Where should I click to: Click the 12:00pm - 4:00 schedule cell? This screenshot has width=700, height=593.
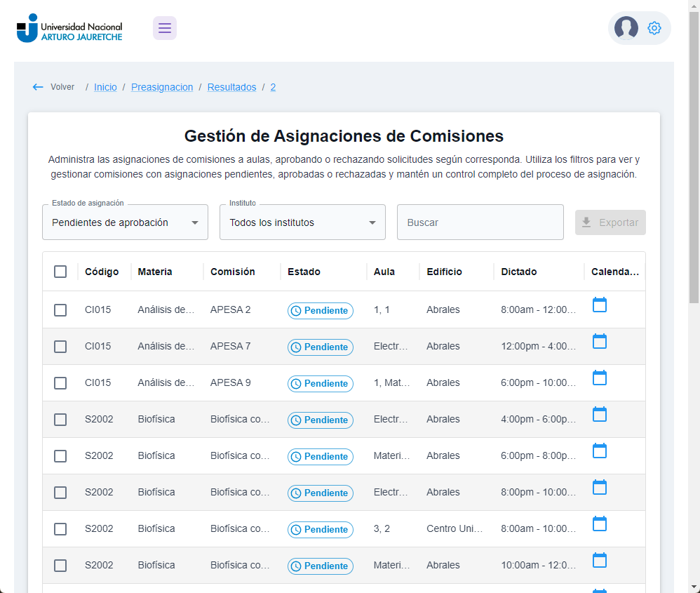coord(539,346)
